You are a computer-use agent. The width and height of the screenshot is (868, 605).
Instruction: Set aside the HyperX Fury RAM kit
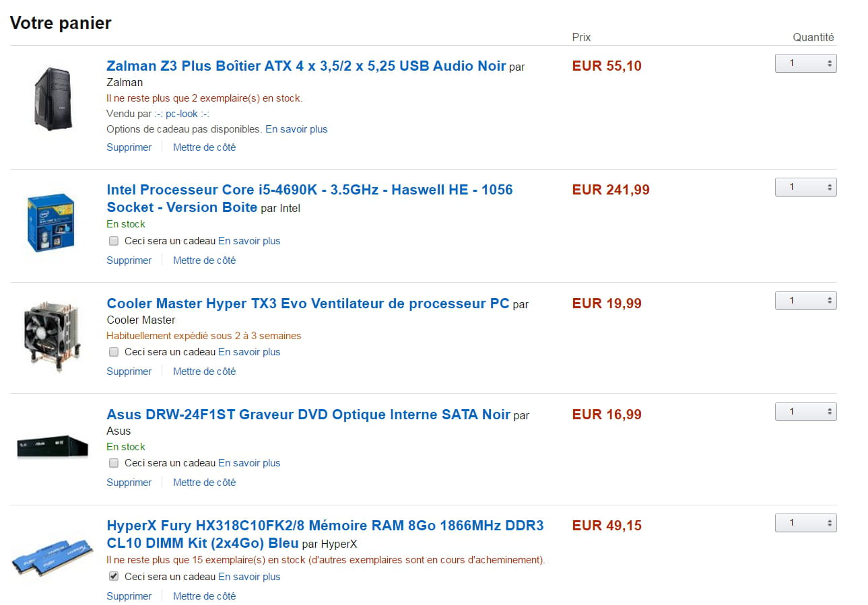(204, 596)
